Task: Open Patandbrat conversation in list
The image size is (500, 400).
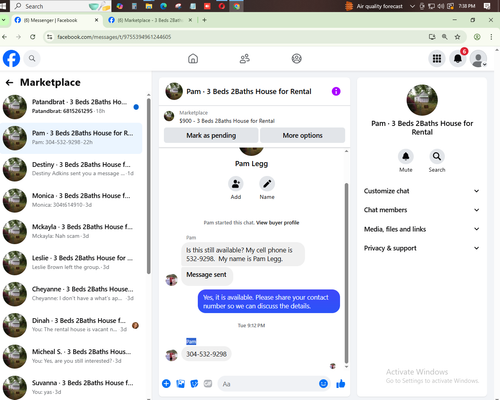Action: point(71,107)
